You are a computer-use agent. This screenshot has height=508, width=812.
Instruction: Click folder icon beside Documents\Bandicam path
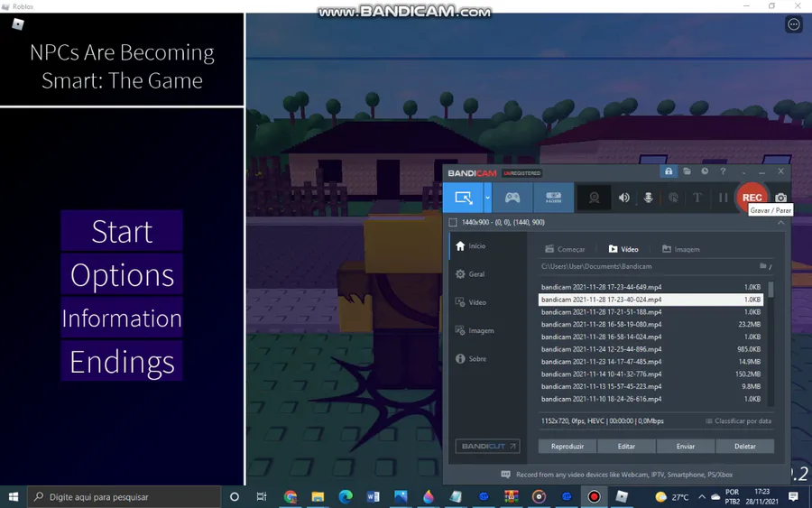click(762, 266)
